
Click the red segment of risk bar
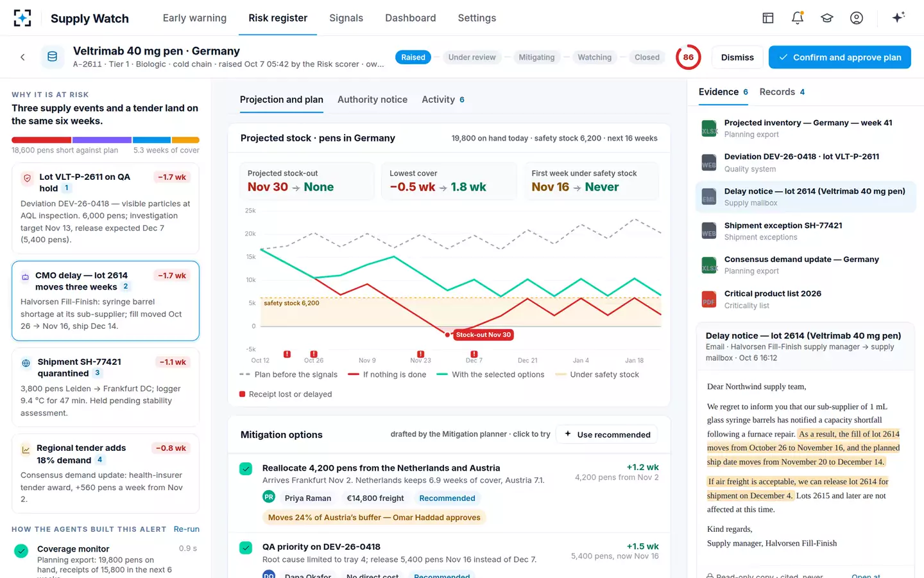(x=41, y=140)
